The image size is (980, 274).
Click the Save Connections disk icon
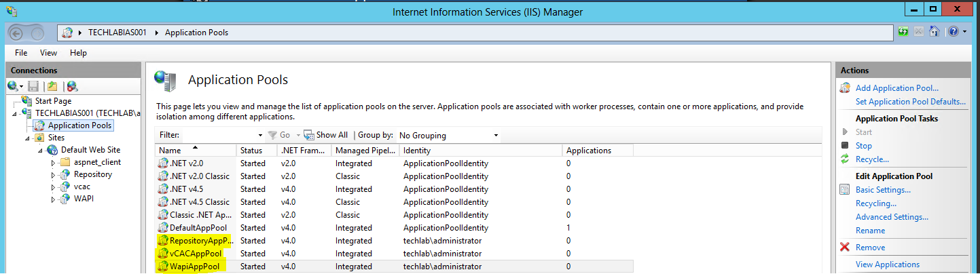(33, 86)
